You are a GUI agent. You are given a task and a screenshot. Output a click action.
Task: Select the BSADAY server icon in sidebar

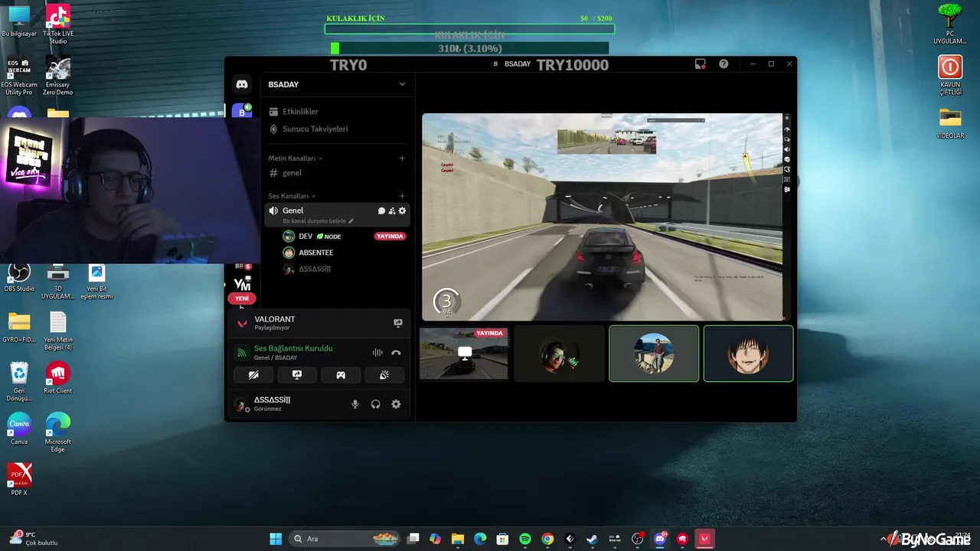242,112
